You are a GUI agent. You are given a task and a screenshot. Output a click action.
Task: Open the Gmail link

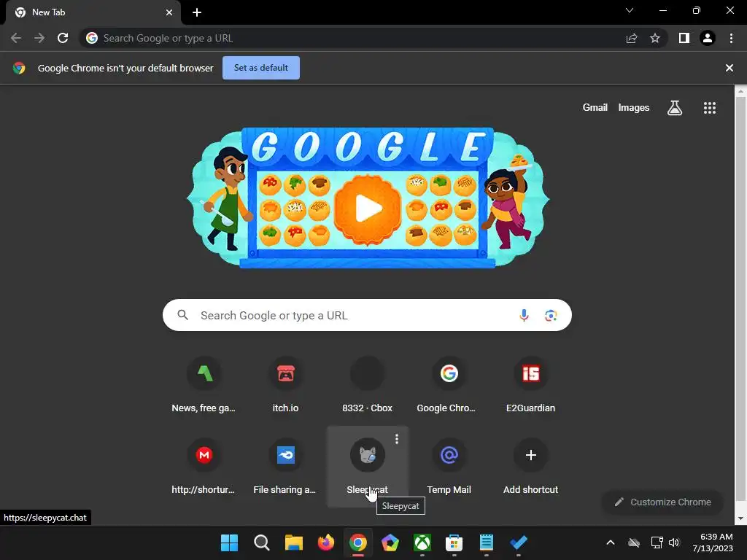pos(595,108)
